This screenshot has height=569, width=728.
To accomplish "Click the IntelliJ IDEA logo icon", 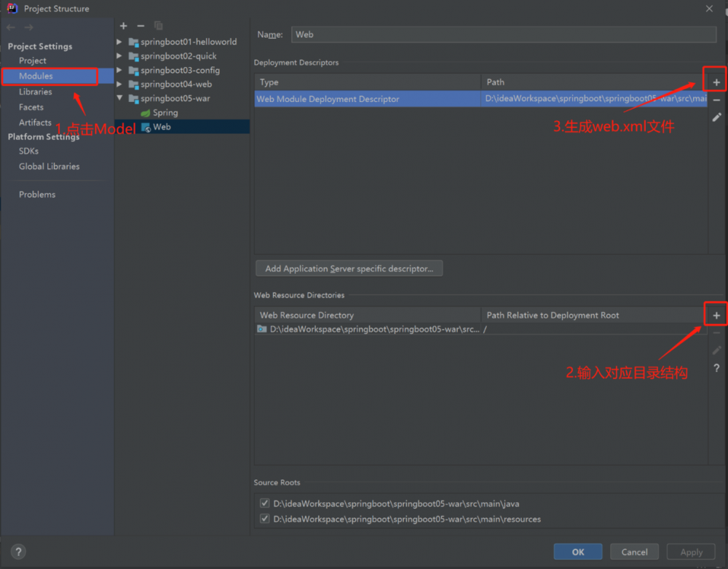I will pos(12,8).
